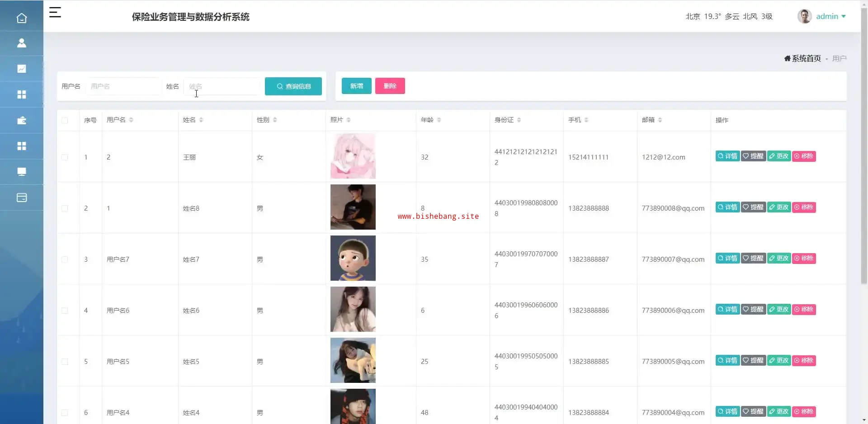Image resolution: width=868 pixels, height=424 pixels.
Task: Click 提醒 for 姓名6
Action: tap(753, 310)
